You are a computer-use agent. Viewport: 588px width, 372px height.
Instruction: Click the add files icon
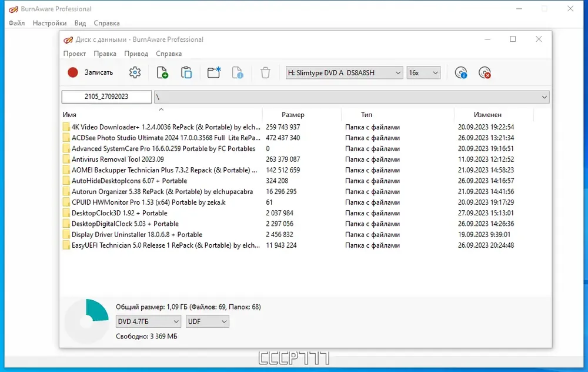pyautogui.click(x=162, y=72)
